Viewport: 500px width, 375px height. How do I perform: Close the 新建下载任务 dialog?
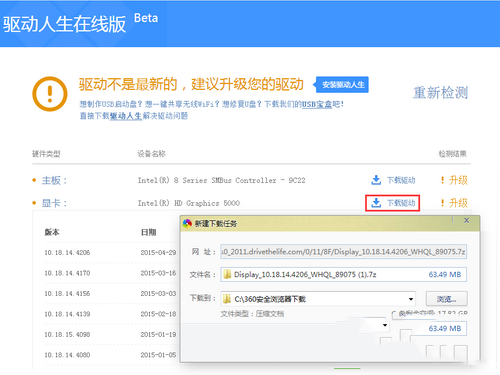tap(467, 220)
